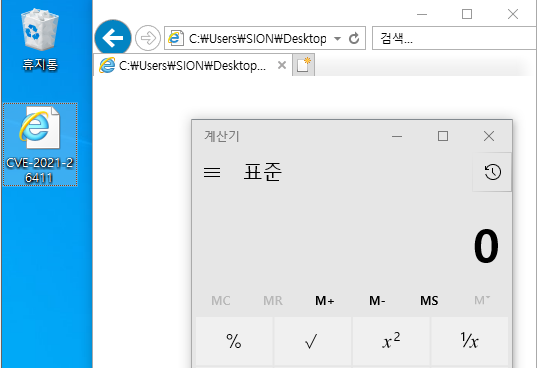Close the Internet Explorer window

(x=513, y=14)
